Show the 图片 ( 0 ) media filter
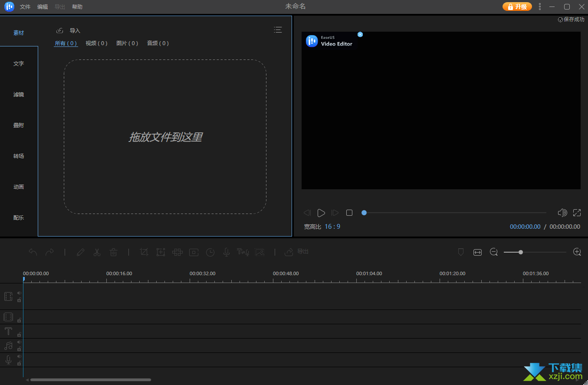This screenshot has height=385, width=588. (x=127, y=43)
